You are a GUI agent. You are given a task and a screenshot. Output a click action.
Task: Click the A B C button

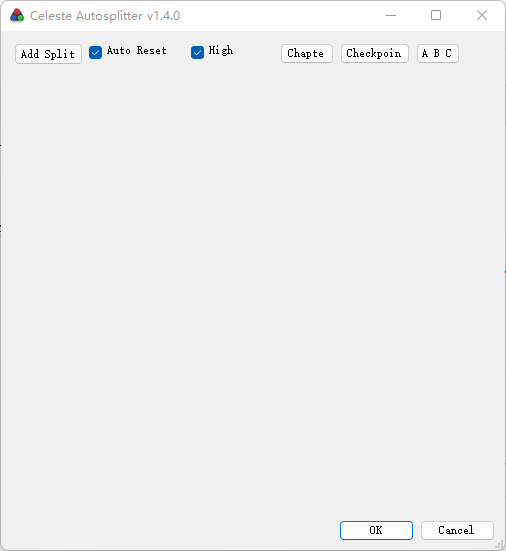[x=437, y=53]
